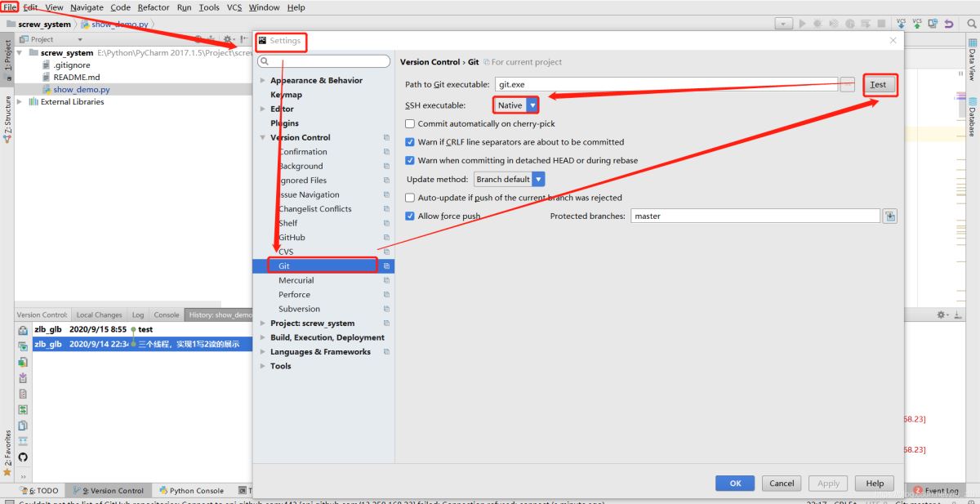Open the File menu

[10, 7]
